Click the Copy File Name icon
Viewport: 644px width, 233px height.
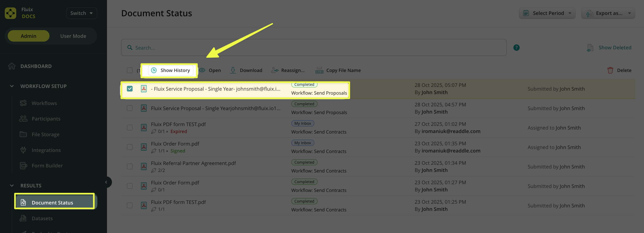pyautogui.click(x=319, y=70)
